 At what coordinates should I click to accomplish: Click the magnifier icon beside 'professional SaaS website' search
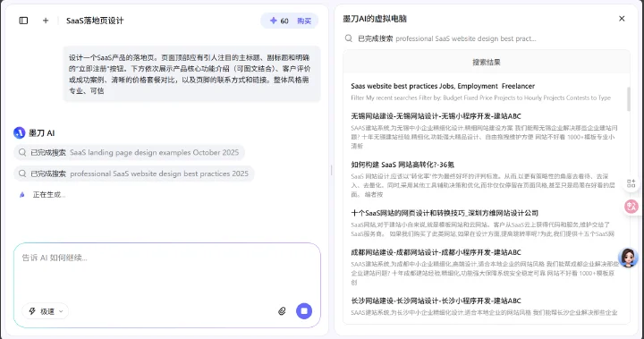22,174
